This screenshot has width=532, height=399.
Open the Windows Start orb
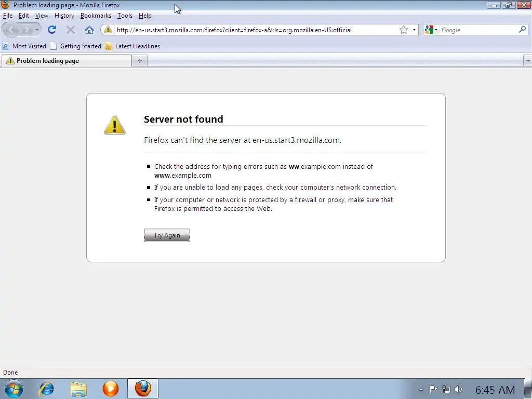(14, 389)
